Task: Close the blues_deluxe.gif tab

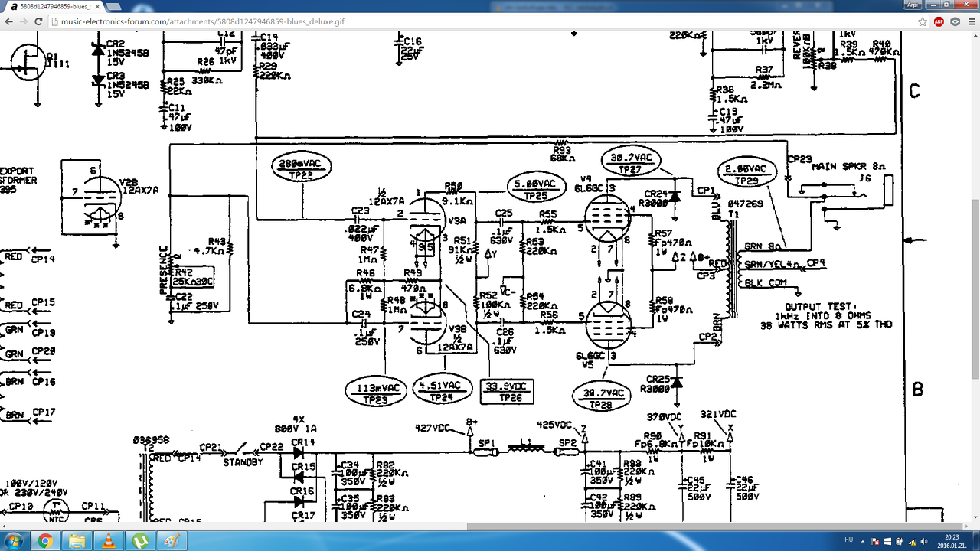Action: [x=97, y=6]
